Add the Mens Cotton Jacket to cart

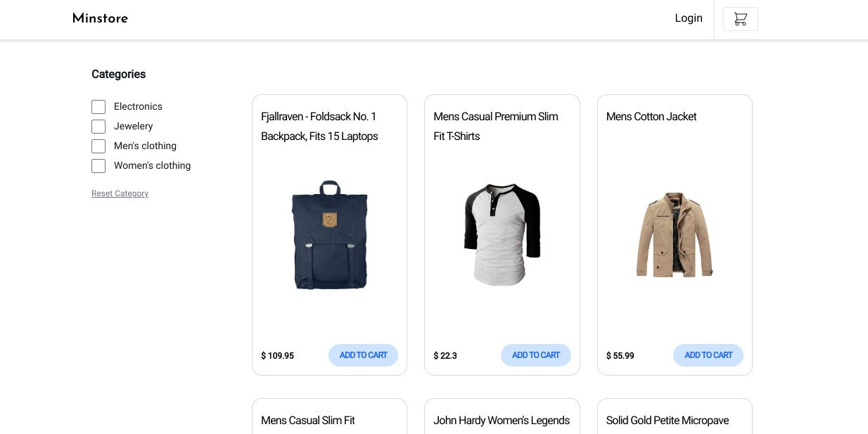(708, 355)
